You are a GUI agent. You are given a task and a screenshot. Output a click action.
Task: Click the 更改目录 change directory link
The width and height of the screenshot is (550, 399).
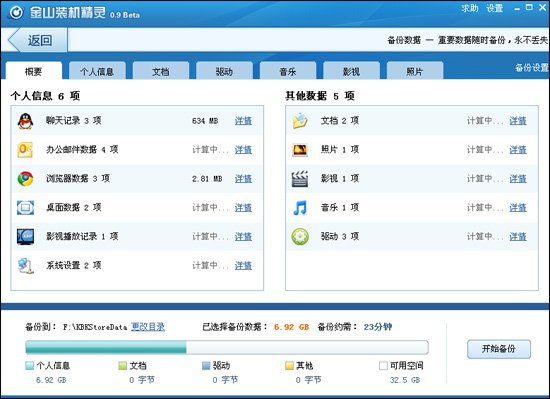[x=148, y=327]
